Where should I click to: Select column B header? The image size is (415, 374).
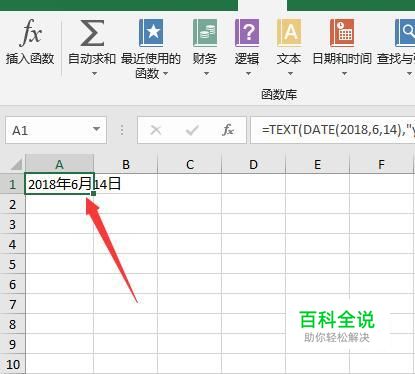(x=126, y=164)
